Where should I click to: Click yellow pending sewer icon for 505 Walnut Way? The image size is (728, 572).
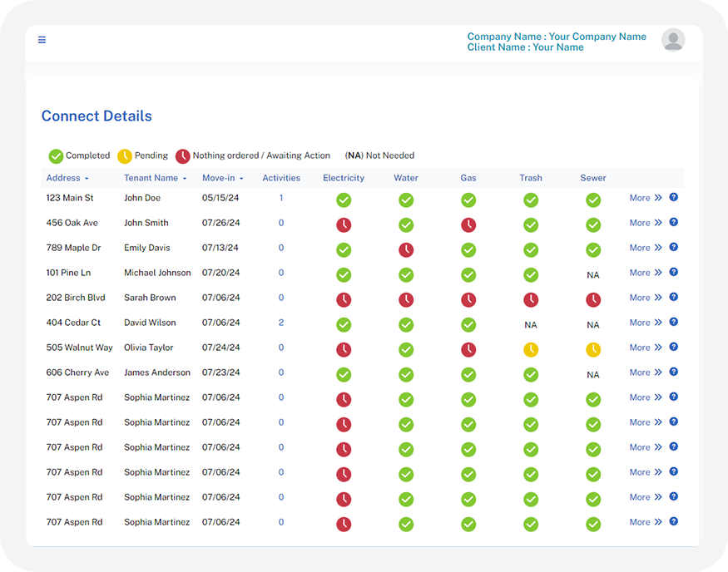pyautogui.click(x=593, y=350)
